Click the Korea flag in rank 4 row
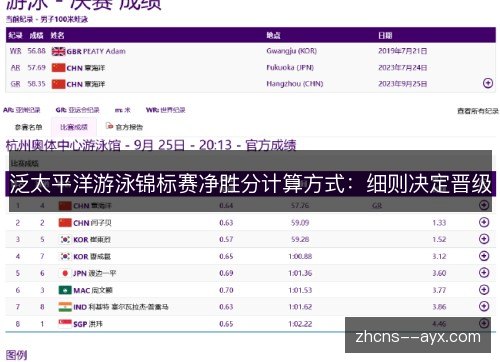The height and width of the screenshot is (362, 500). [x=65, y=256]
